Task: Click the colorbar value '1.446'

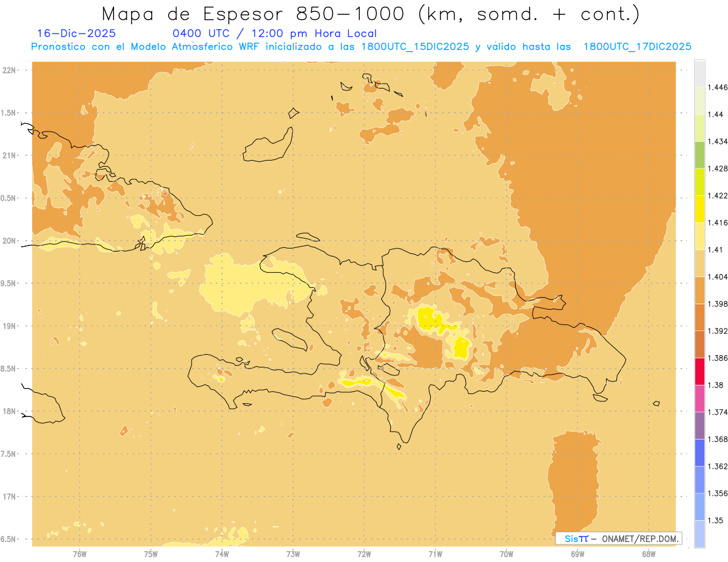Action: [718, 87]
